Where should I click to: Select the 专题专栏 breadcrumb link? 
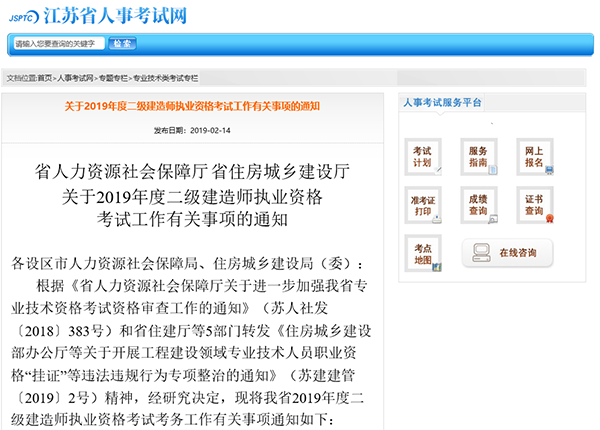click(x=113, y=78)
